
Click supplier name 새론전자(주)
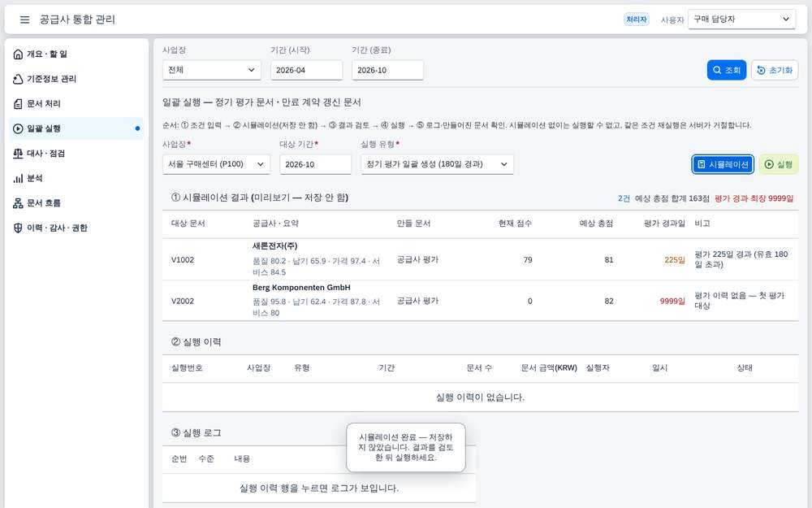(x=275, y=246)
